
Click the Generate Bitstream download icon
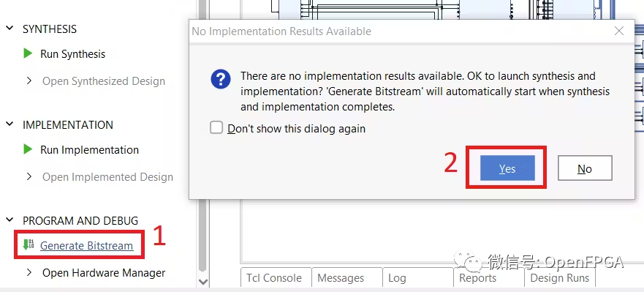click(28, 244)
